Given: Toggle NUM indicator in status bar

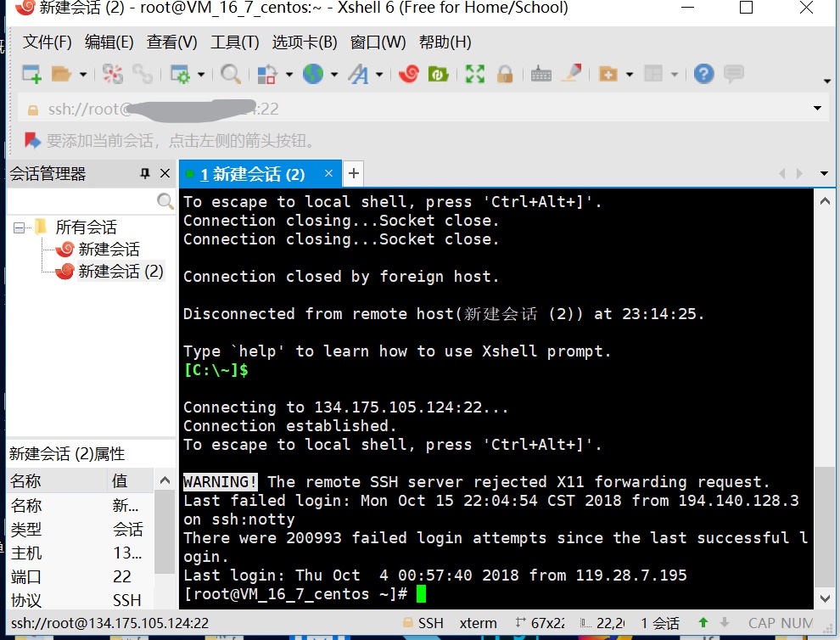Looking at the screenshot, I should click(790, 622).
